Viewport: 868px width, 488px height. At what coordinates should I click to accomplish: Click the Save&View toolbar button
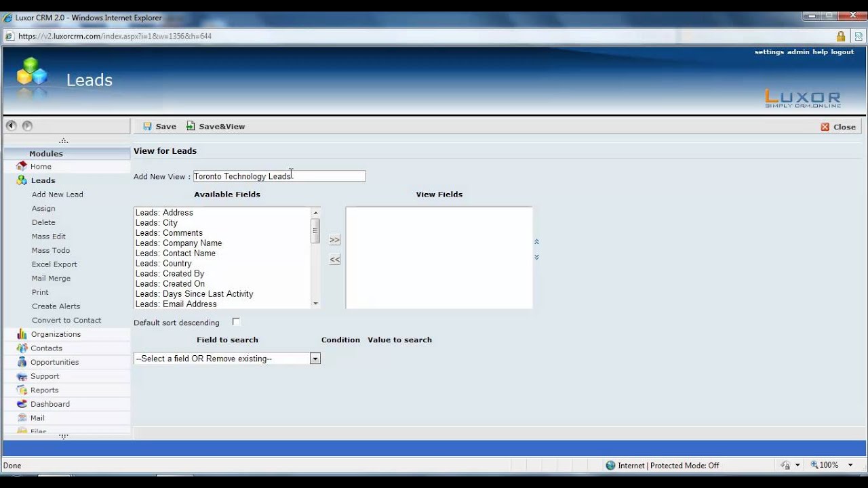click(216, 126)
